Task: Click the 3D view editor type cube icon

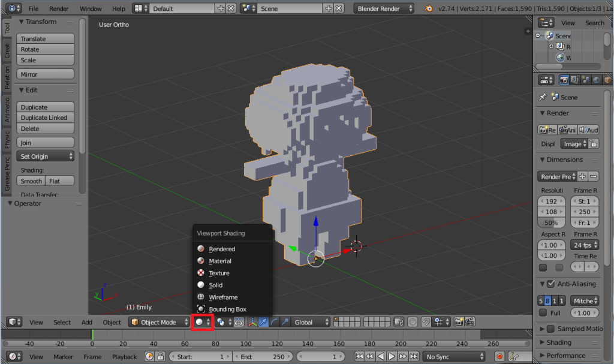Action: point(14,322)
